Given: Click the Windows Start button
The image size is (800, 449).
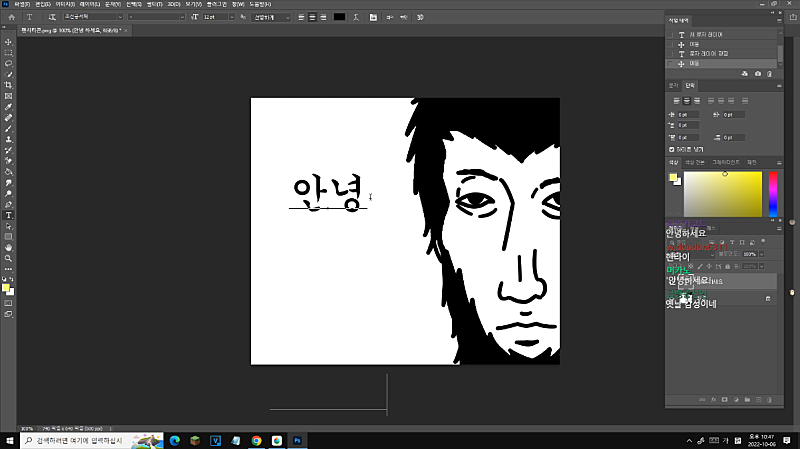Looking at the screenshot, I should 10,440.
